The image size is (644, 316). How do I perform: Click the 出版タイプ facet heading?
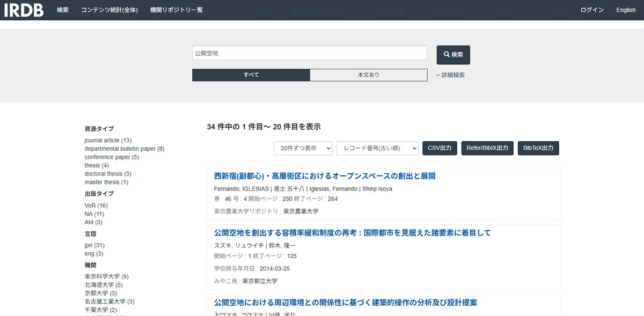pos(99,194)
